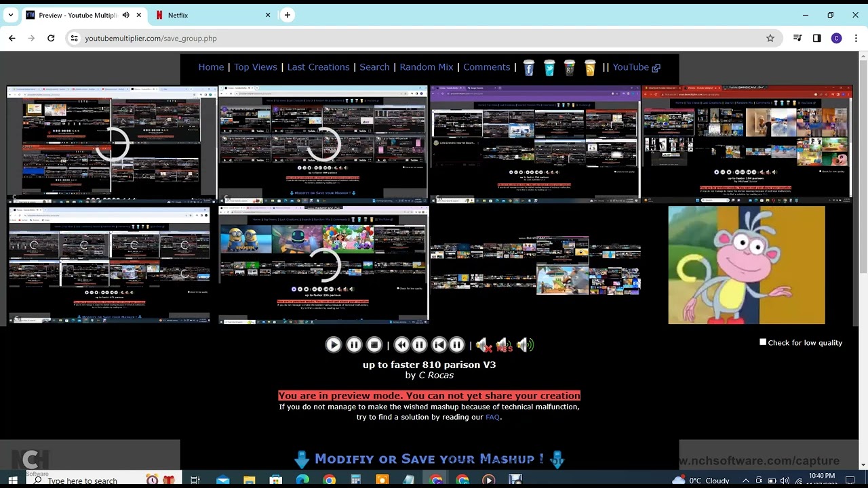Viewport: 868px width, 488px height.
Task: Click the pause button right before the mute speaker
Action: (x=457, y=345)
